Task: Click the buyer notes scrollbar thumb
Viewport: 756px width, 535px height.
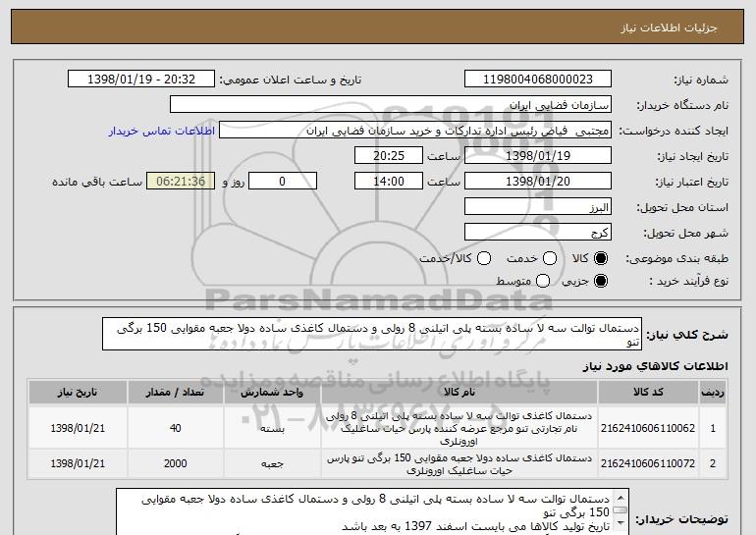Action: click(x=621, y=509)
